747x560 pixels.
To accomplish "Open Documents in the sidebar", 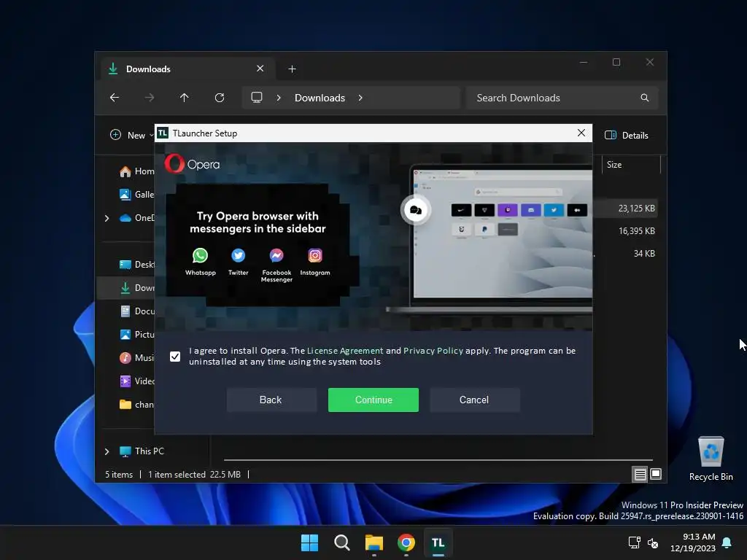I will (136, 311).
